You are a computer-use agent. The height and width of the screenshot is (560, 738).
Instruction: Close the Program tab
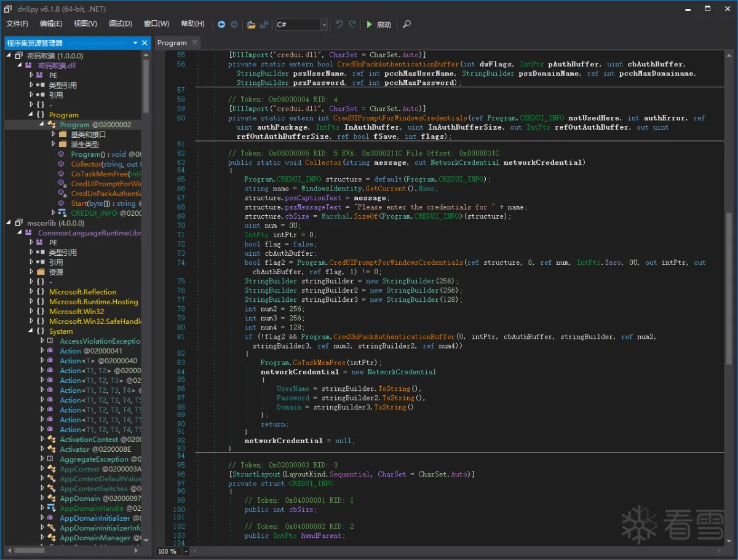194,42
